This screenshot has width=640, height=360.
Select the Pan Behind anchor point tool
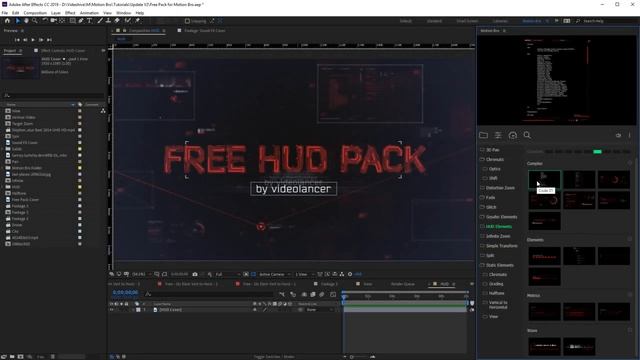62,20
